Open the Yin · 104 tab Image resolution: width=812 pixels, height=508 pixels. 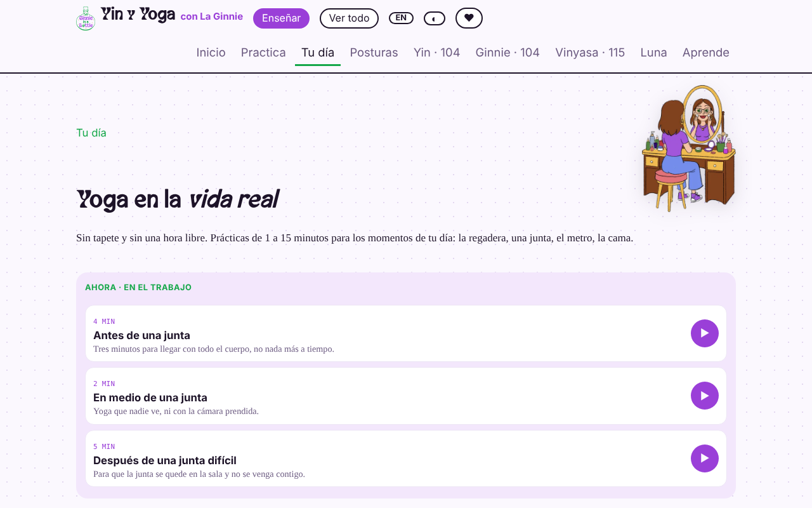(436, 53)
